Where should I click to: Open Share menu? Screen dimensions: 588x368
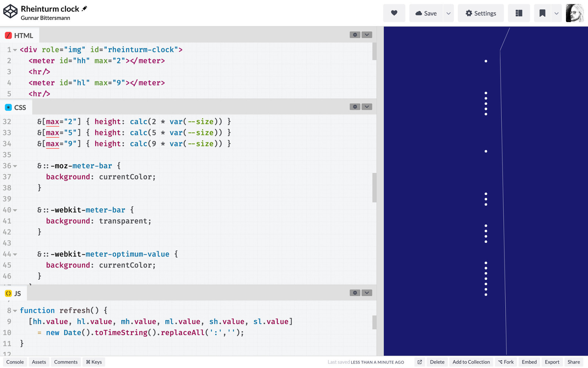tap(574, 362)
